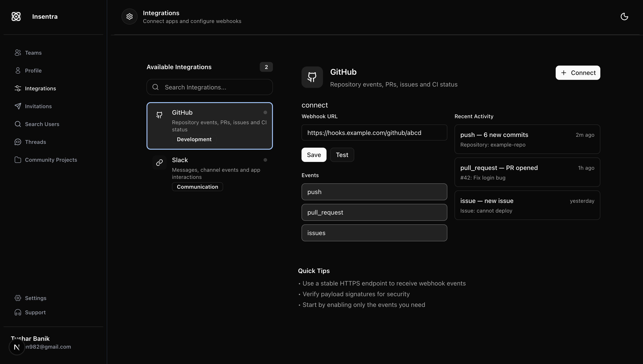Click the Support headphones icon
The image size is (643, 364).
[18, 312]
